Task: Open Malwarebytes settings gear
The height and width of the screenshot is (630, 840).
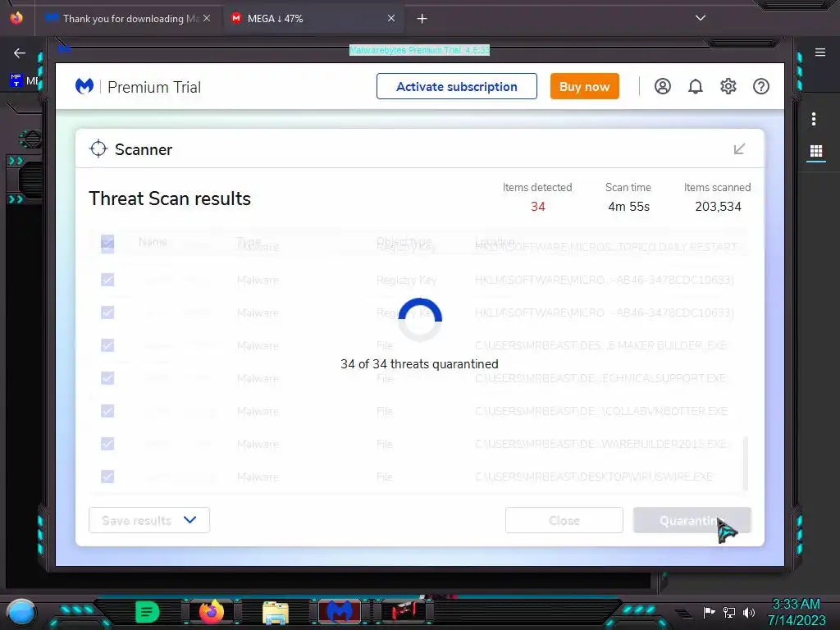Action: tap(728, 86)
